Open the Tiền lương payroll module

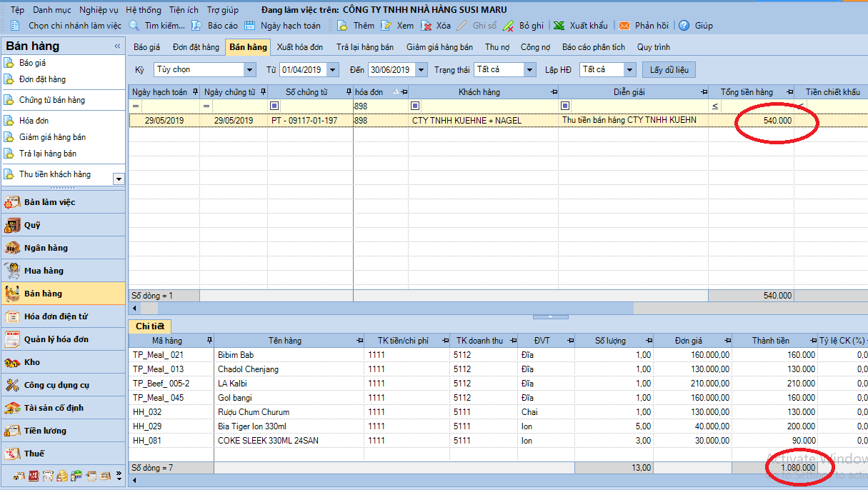pyautogui.click(x=63, y=431)
